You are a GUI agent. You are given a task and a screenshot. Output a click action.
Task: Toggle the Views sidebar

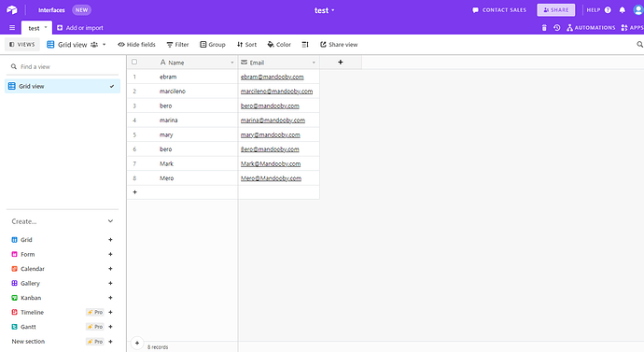(22, 45)
